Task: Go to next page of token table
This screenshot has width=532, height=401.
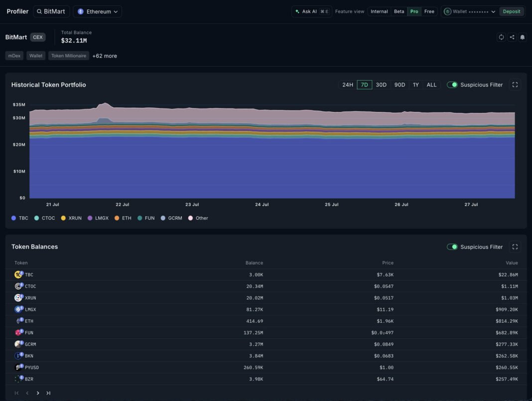Action: coord(38,393)
